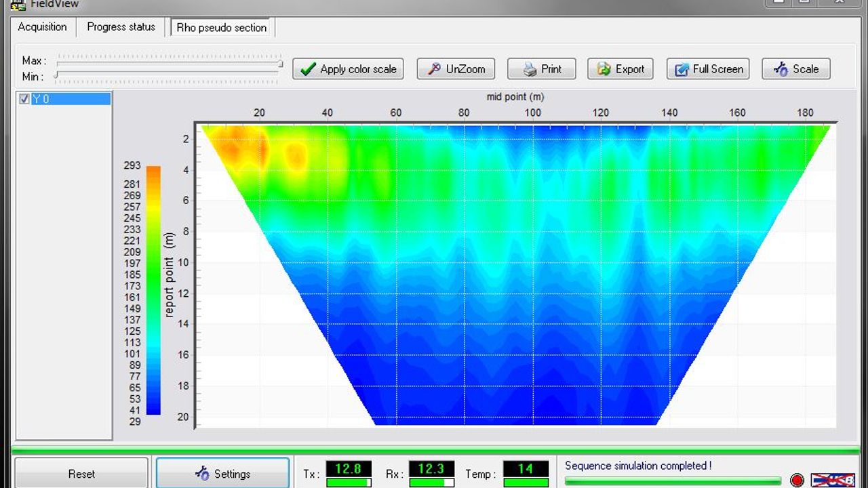The image size is (868, 488).
Task: Click the Export icon
Action: (x=604, y=69)
